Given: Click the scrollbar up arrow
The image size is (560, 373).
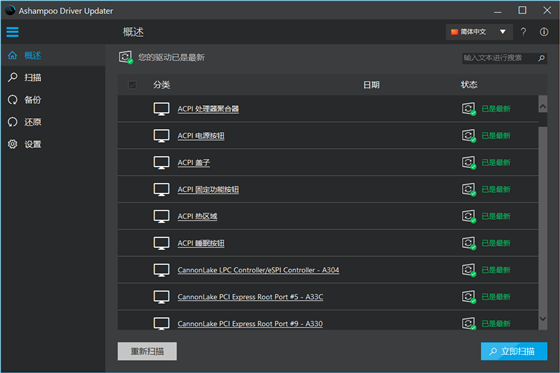Looking at the screenshot, I should pyautogui.click(x=543, y=106).
